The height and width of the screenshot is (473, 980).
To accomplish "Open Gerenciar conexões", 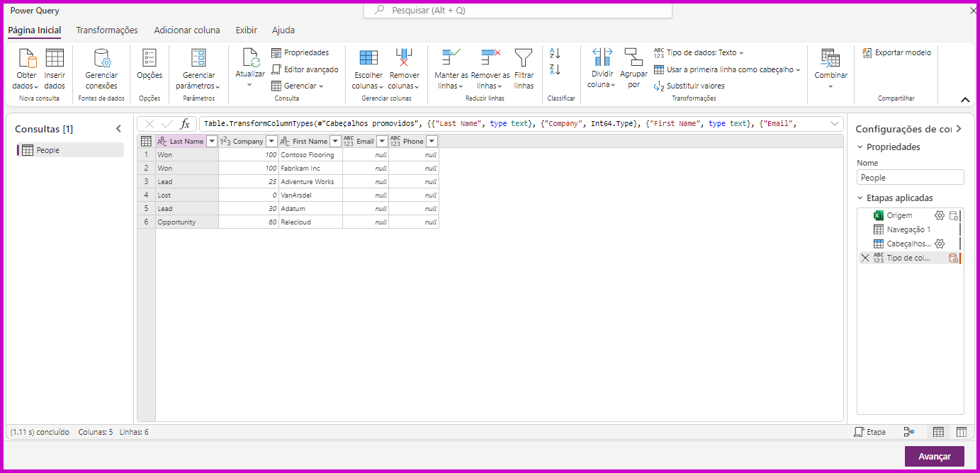I will 101,69.
